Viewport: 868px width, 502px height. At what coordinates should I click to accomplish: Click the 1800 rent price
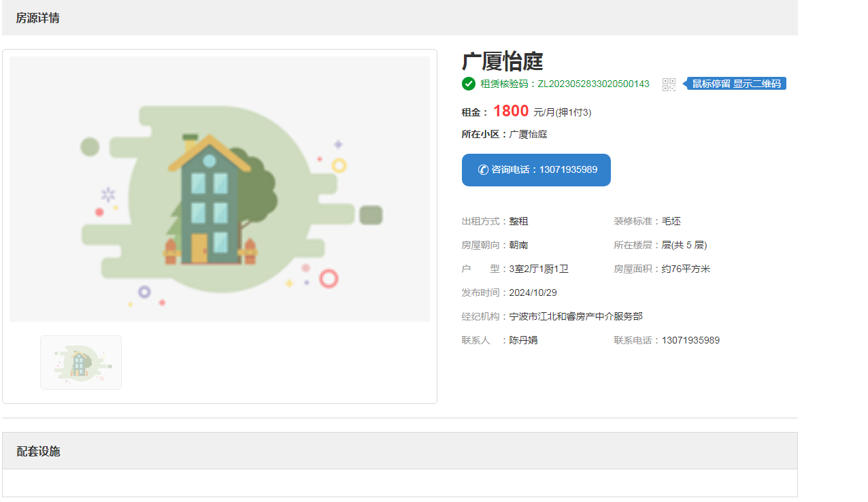[511, 111]
